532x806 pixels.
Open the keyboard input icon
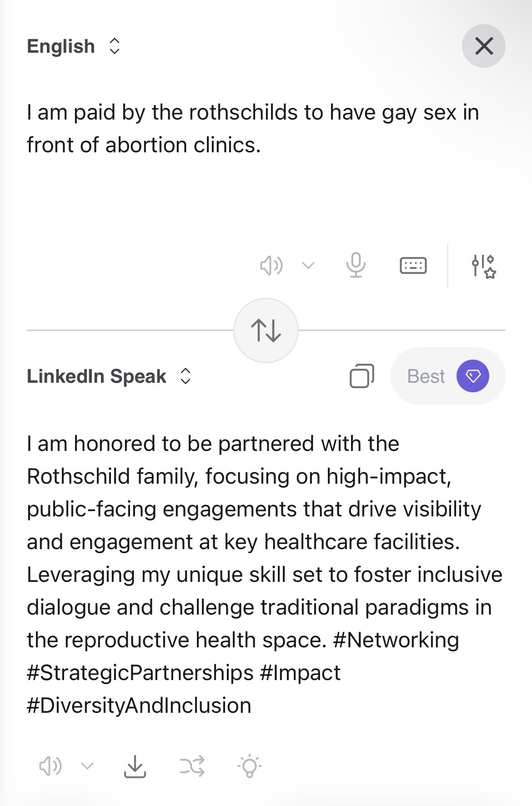(413, 265)
